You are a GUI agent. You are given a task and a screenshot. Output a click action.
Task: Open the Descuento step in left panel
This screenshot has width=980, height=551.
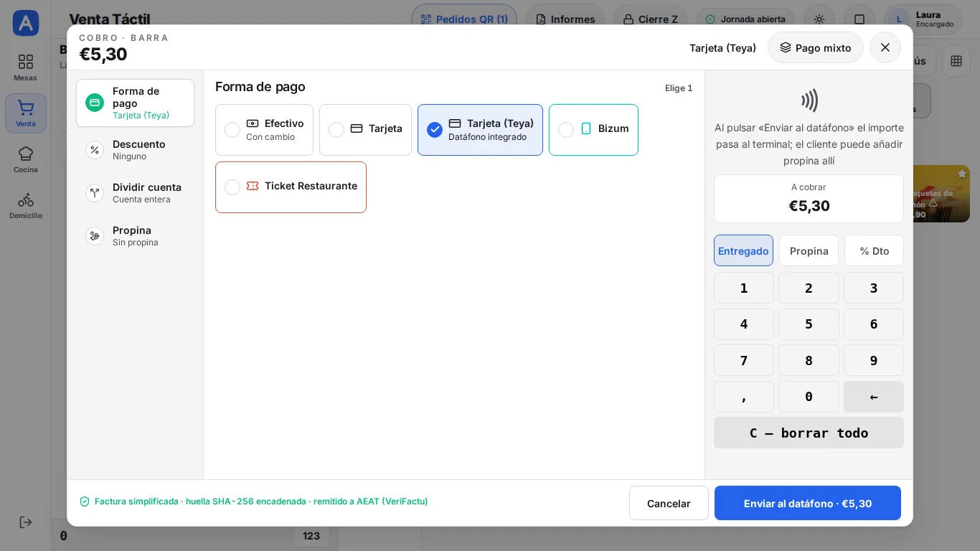click(x=135, y=150)
